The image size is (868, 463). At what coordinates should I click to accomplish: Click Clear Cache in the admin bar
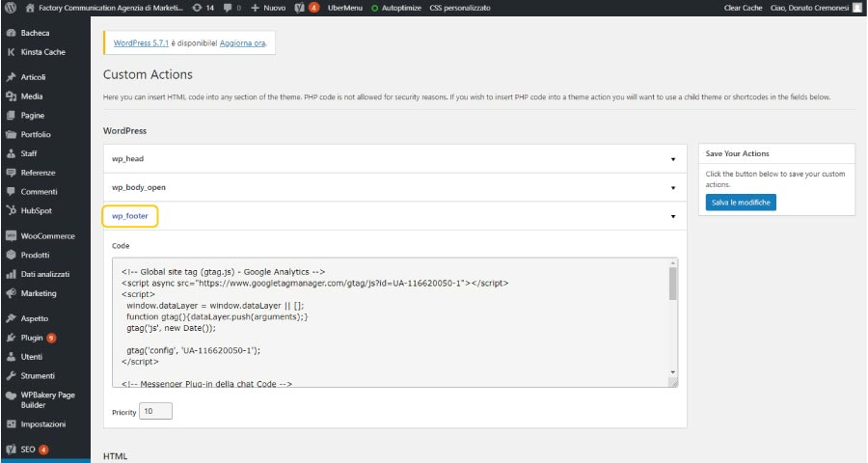[743, 8]
